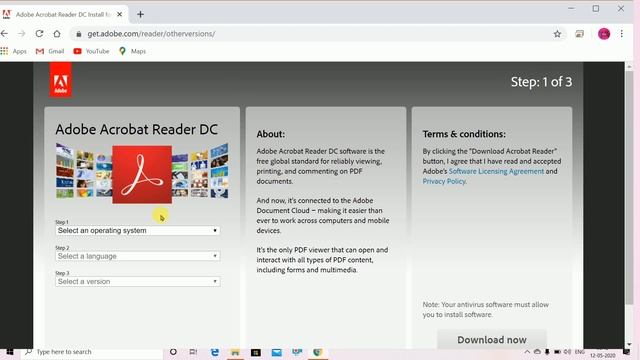Go to the browser home page
The height and width of the screenshot is (360, 640).
point(57,34)
